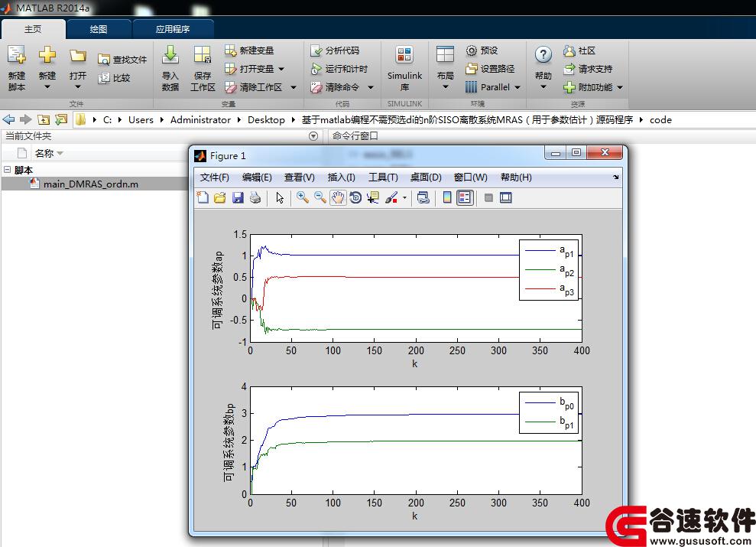
Task: Click New Variable (新建变量)
Action: coord(249,50)
